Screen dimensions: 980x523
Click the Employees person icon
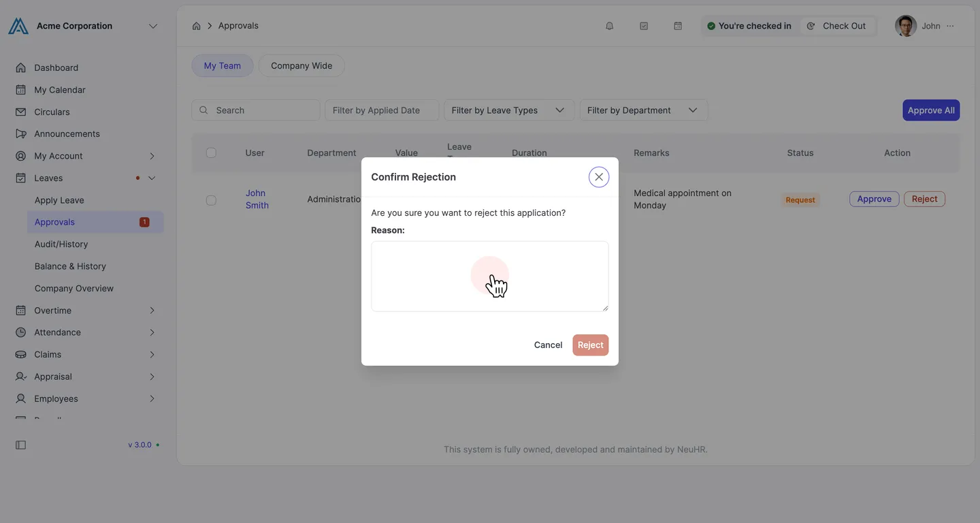(x=21, y=398)
